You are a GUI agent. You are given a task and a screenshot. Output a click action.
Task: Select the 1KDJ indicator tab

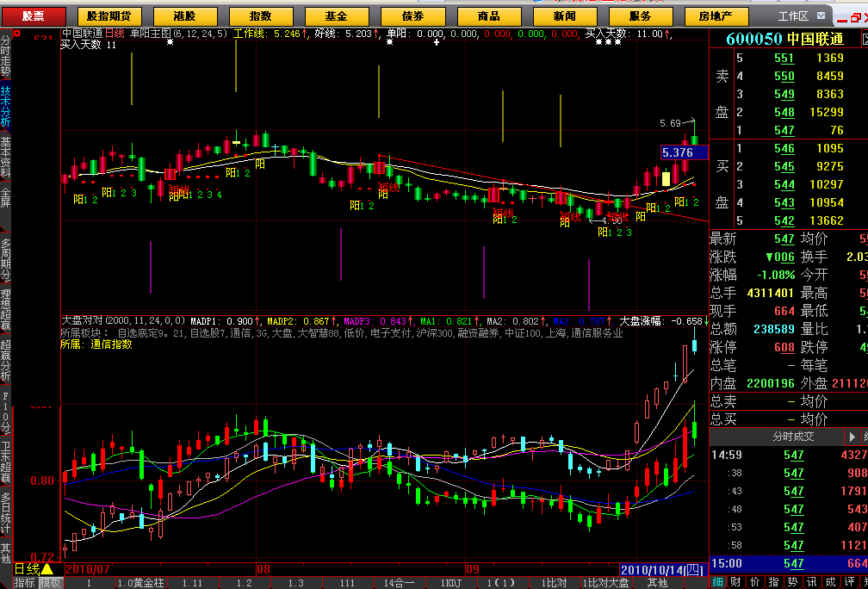tap(451, 583)
